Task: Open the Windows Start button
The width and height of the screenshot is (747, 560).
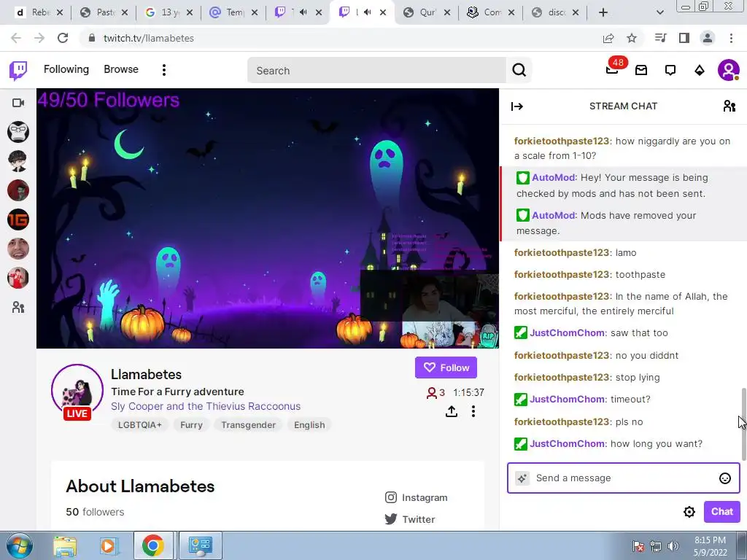Action: (x=19, y=545)
